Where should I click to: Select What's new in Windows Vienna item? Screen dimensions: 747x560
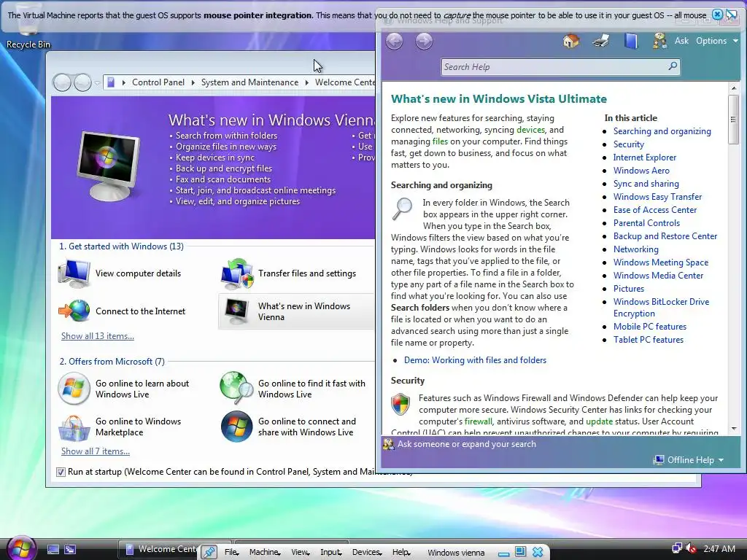(296, 311)
